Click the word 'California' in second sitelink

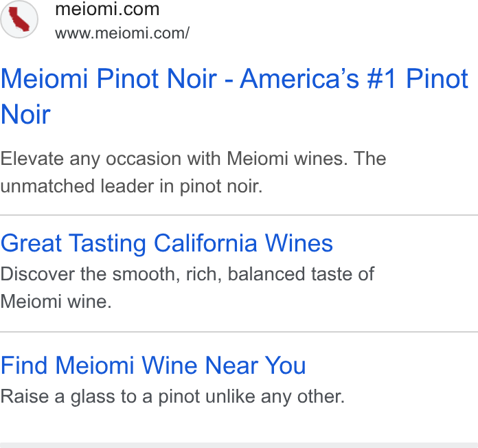coord(205,243)
